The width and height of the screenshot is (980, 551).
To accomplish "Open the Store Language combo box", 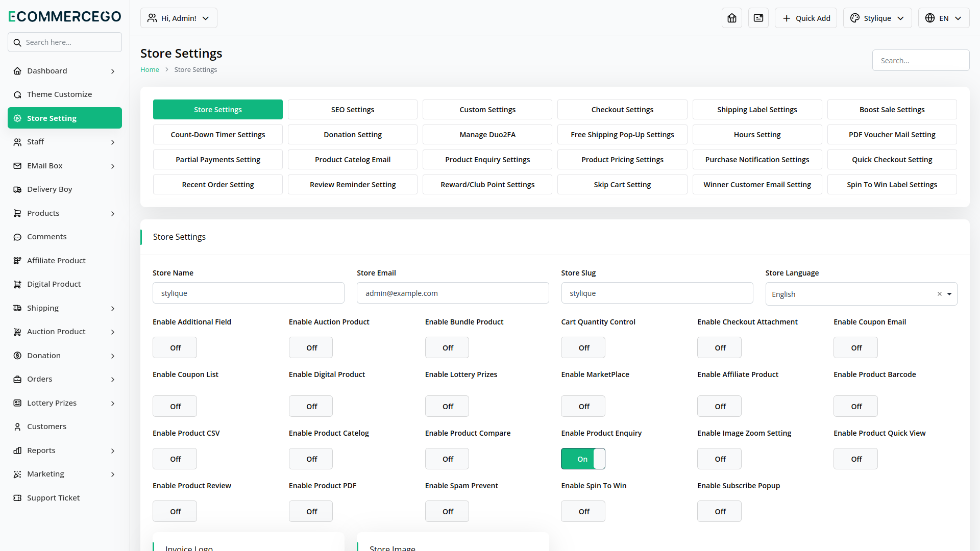I will 861,294.
